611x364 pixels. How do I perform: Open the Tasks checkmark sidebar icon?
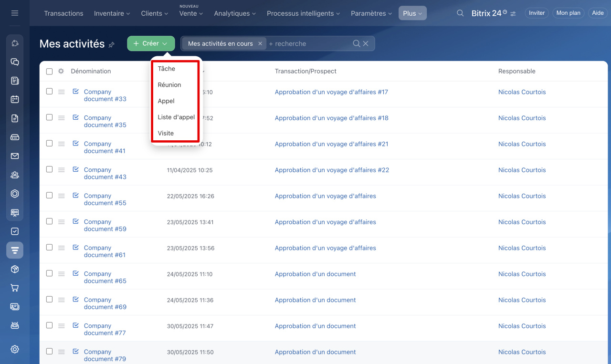(15, 231)
